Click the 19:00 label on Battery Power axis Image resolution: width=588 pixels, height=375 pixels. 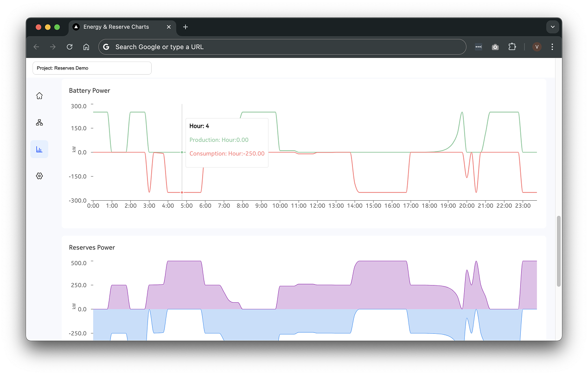pyautogui.click(x=448, y=206)
